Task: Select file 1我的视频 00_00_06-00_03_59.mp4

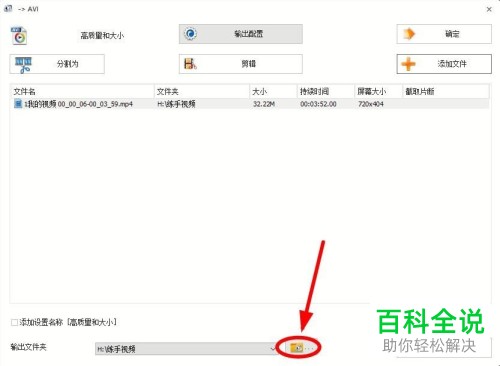Action: tap(250, 104)
